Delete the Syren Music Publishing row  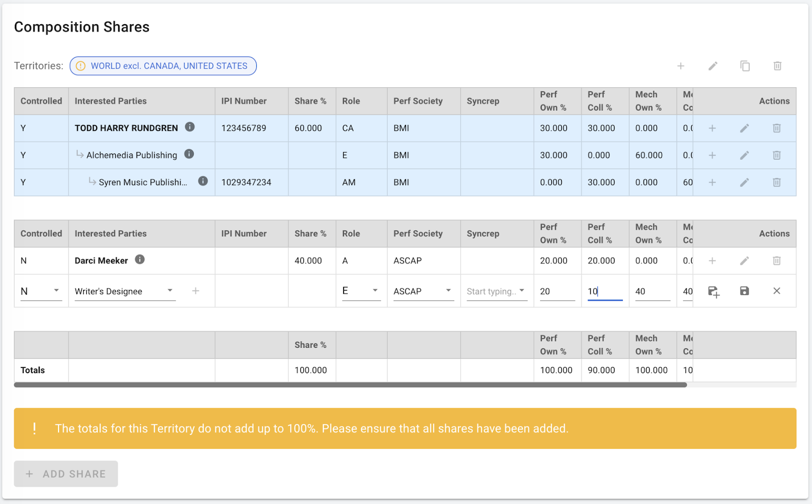pyautogui.click(x=776, y=182)
